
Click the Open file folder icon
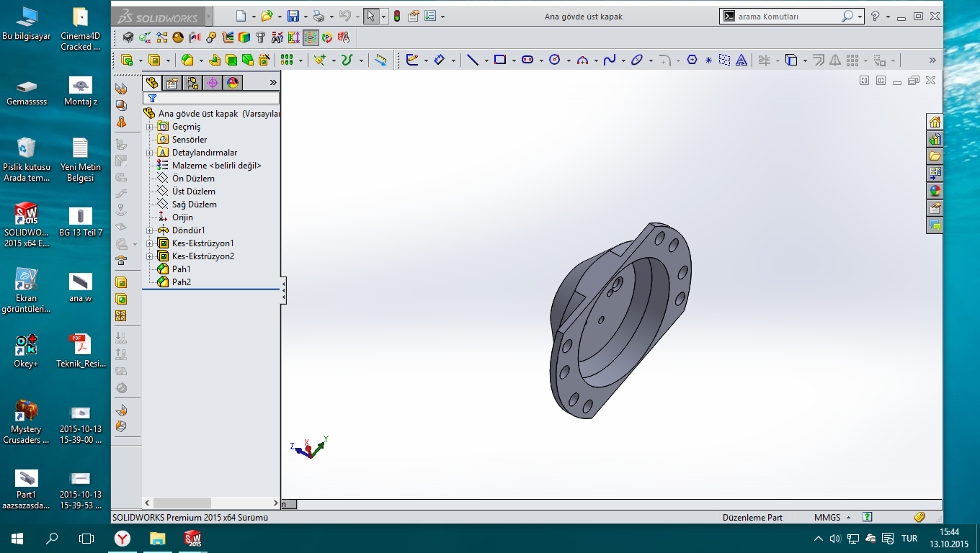click(267, 16)
